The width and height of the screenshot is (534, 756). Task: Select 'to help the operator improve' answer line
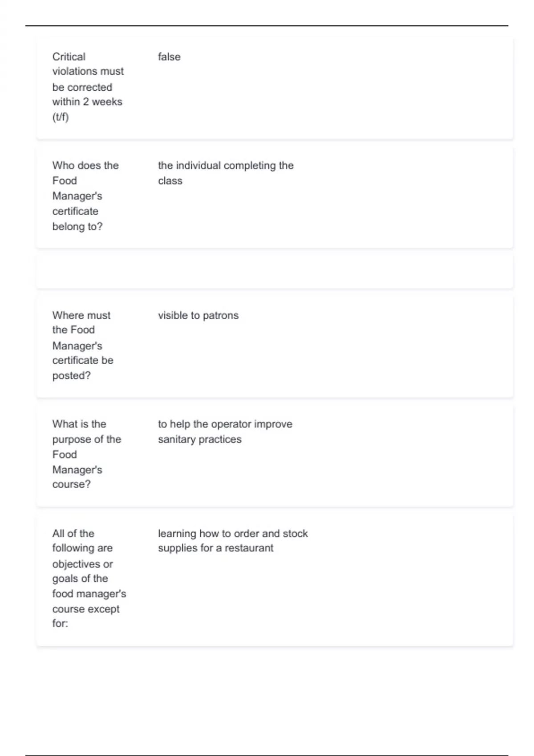[x=225, y=424]
